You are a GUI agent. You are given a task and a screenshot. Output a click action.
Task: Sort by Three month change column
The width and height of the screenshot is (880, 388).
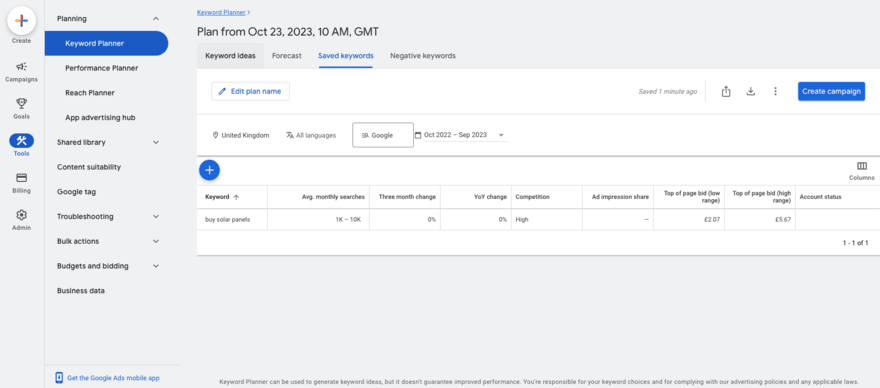(407, 197)
